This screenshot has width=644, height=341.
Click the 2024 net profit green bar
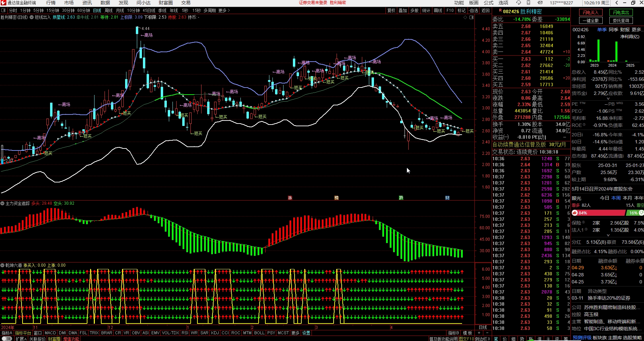[616, 52]
